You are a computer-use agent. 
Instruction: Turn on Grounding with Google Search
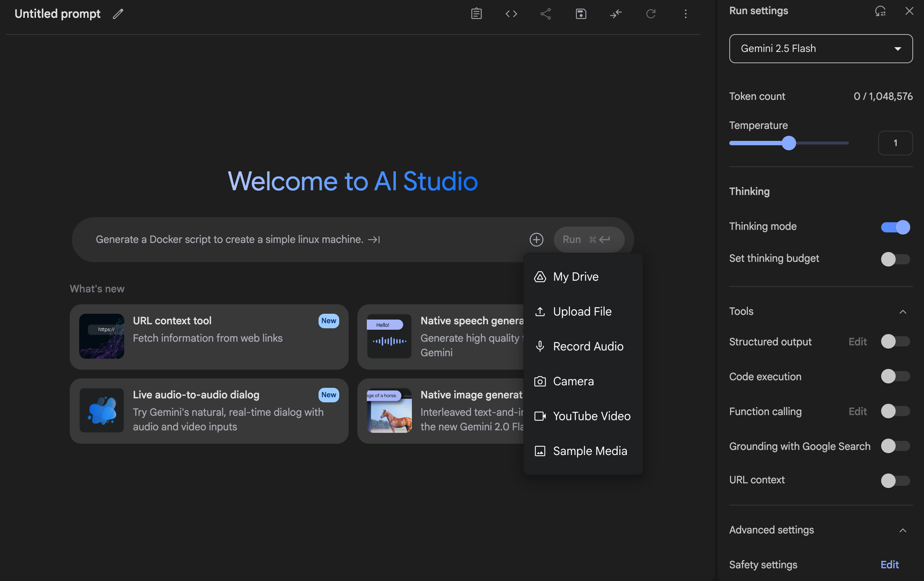[895, 446]
